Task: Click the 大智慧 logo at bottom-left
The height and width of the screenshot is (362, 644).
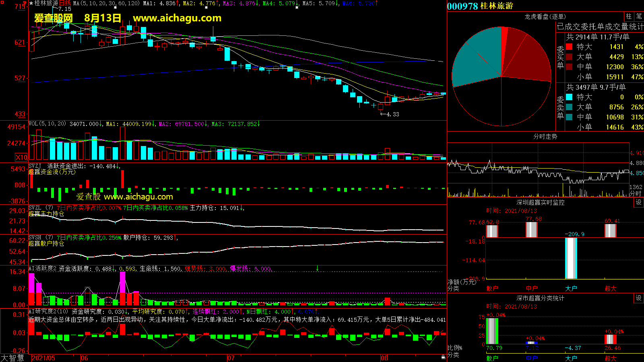Action: coord(12,358)
